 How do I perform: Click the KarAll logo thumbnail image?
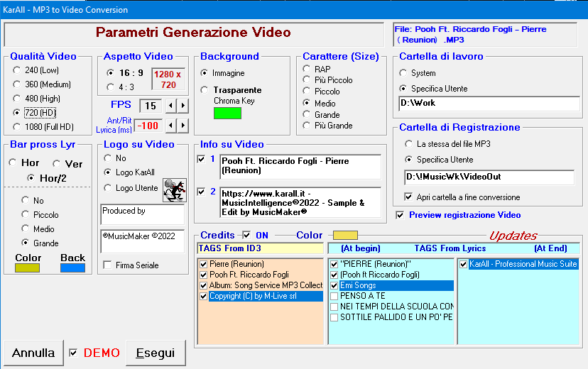[175, 190]
